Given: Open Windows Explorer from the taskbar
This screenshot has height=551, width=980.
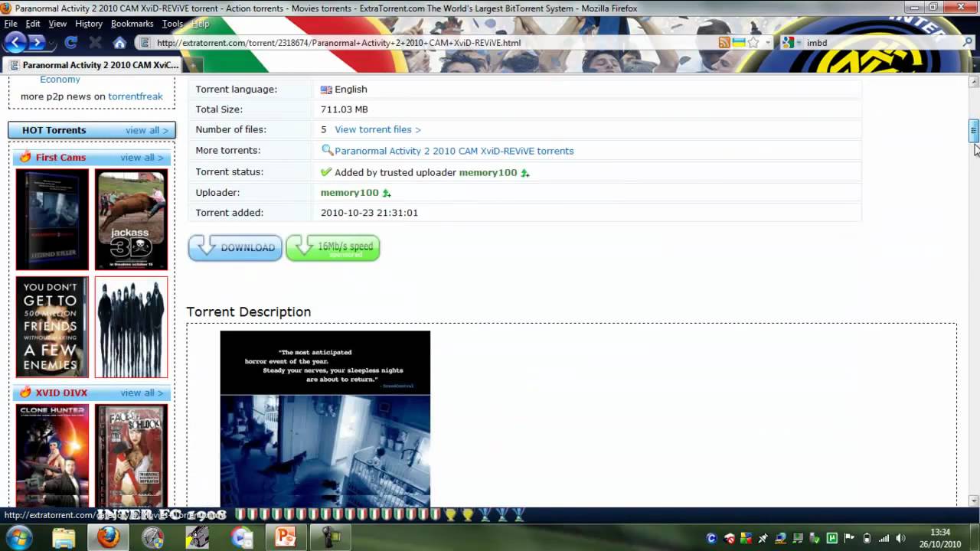Looking at the screenshot, I should pyautogui.click(x=64, y=537).
